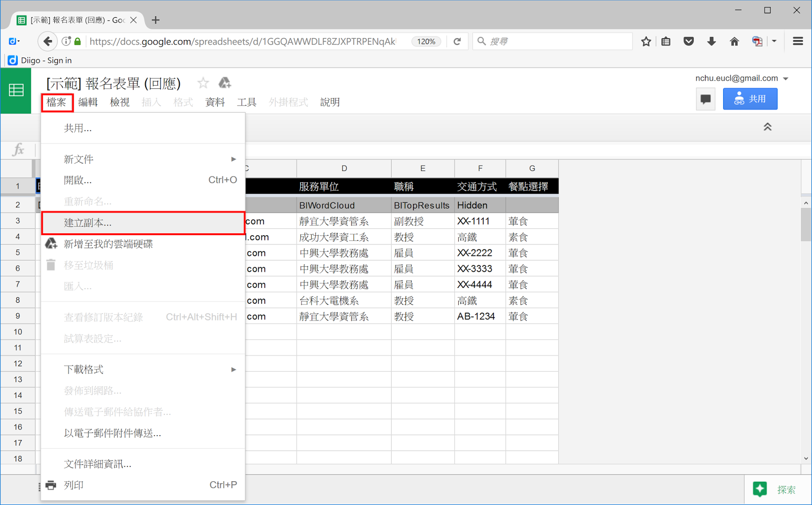Click the green Explore icon
This screenshot has width=812, height=505.
pos(760,489)
